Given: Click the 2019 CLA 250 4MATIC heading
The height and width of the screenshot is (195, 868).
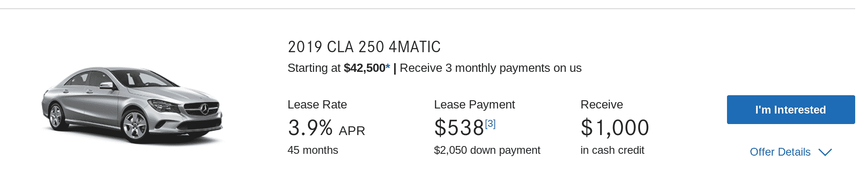Looking at the screenshot, I should (x=364, y=47).
